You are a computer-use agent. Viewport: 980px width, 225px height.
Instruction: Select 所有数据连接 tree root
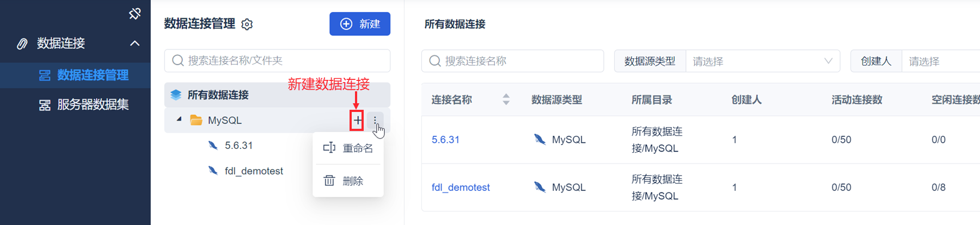277,95
